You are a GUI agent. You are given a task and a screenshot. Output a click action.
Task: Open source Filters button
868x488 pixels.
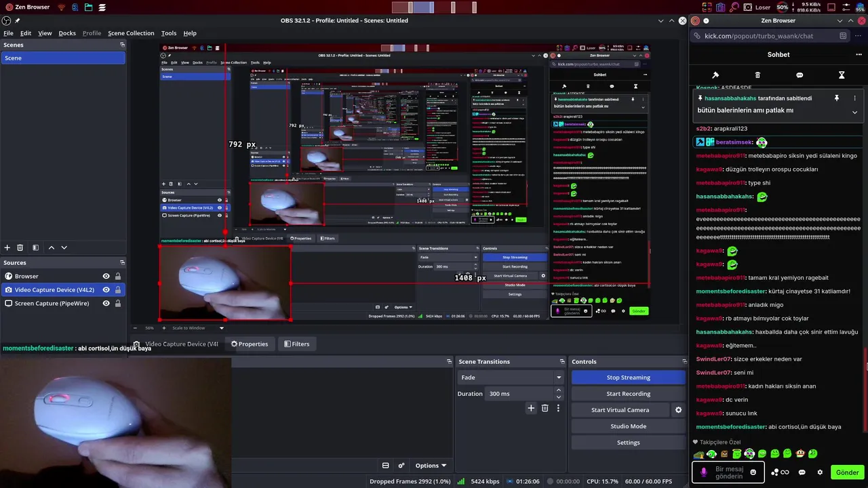pyautogui.click(x=296, y=344)
